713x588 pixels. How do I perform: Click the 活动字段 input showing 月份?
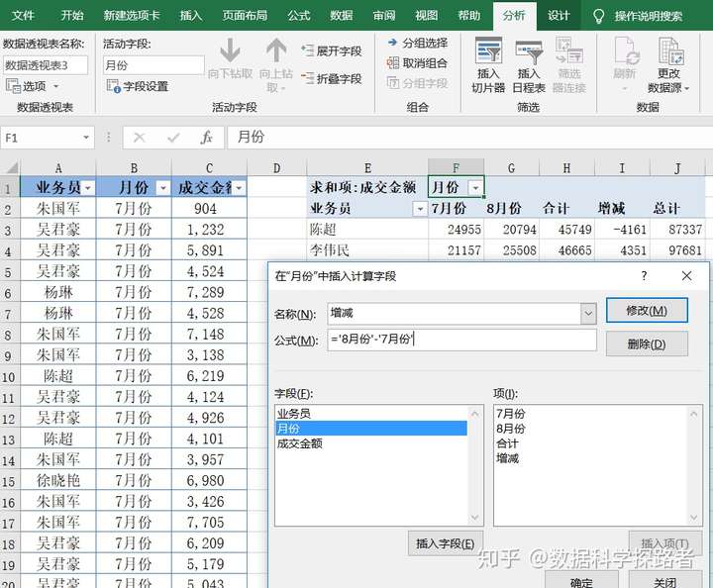tap(153, 65)
